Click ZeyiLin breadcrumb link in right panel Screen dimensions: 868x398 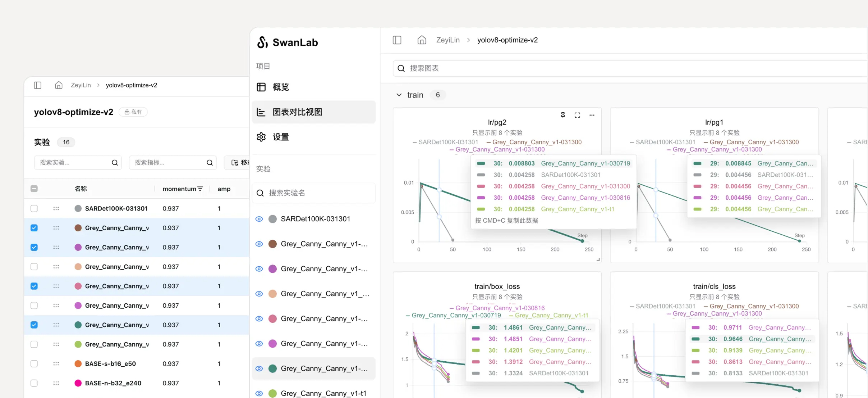point(447,40)
